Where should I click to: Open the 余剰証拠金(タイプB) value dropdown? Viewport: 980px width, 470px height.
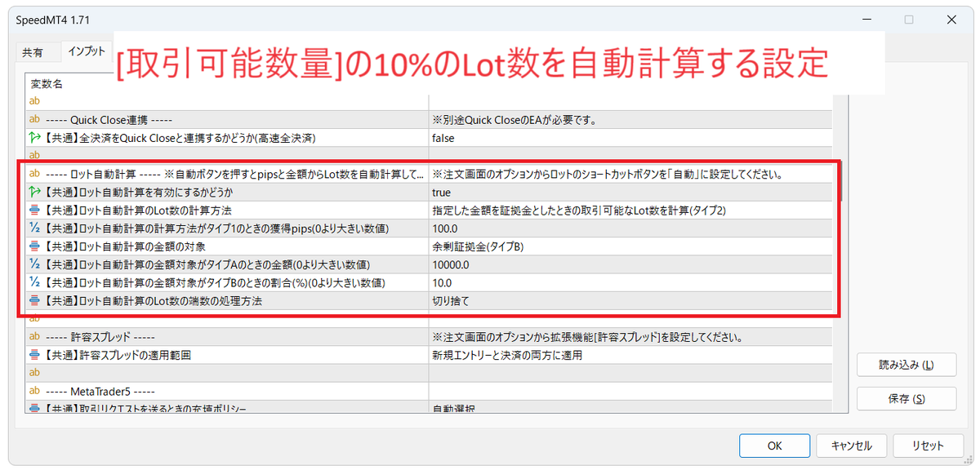[630, 246]
